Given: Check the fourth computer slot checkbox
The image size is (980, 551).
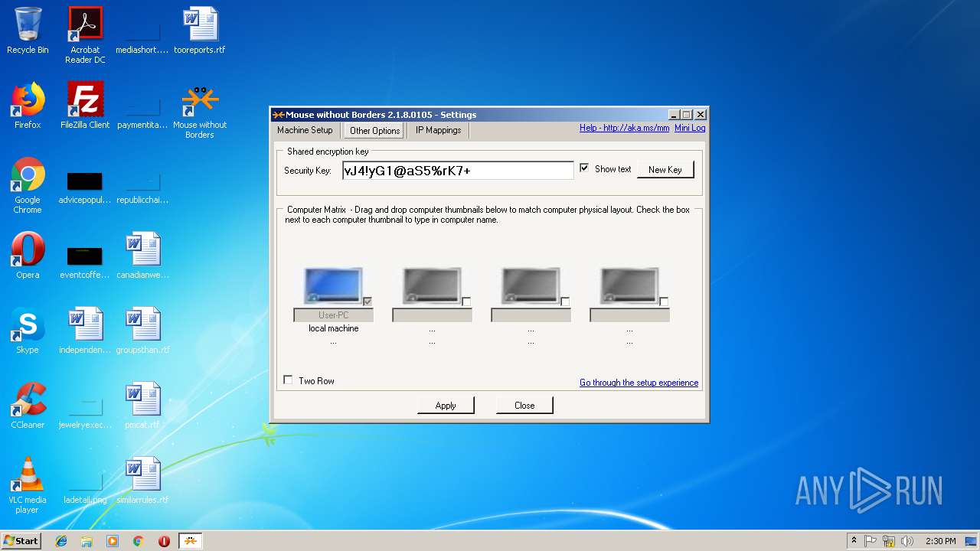Looking at the screenshot, I should tap(664, 302).
